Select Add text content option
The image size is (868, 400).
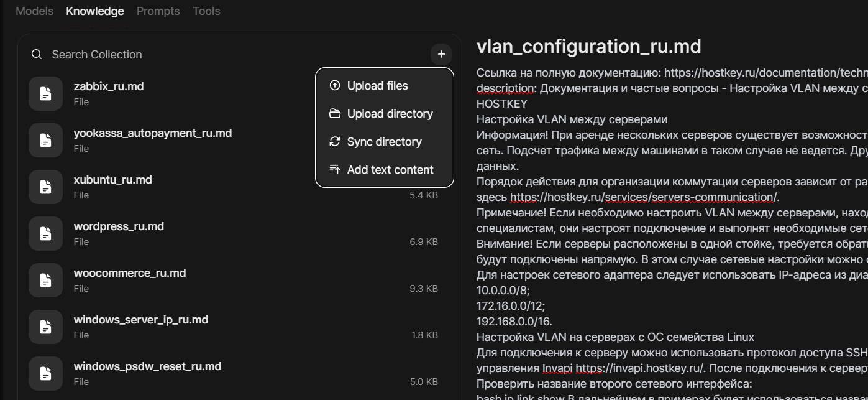pyautogui.click(x=390, y=170)
